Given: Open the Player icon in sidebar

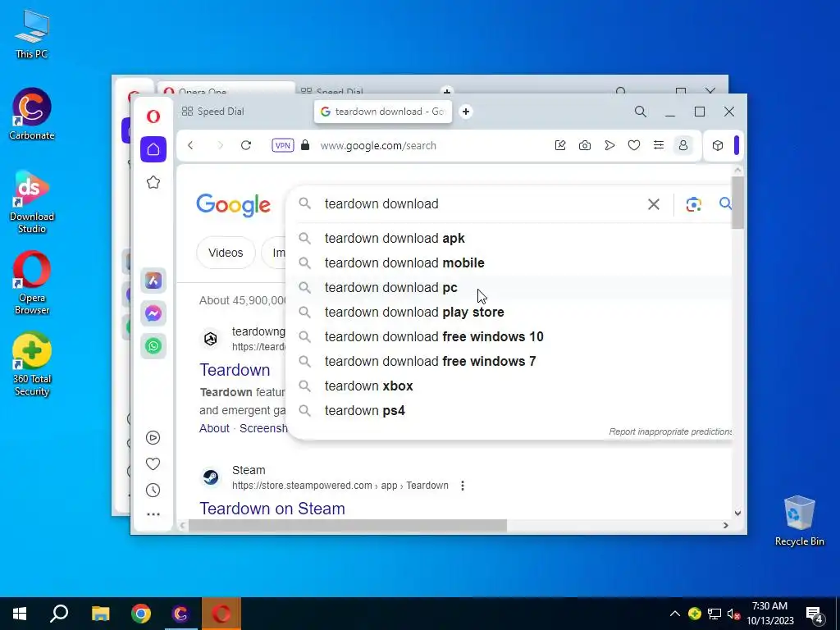Looking at the screenshot, I should [153, 438].
